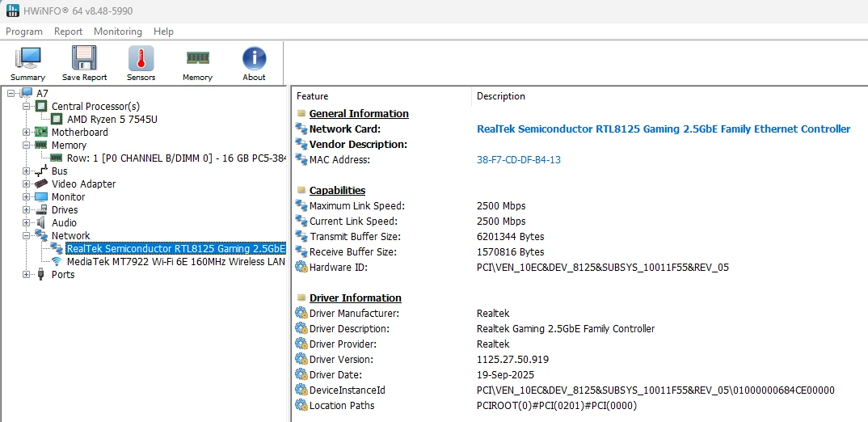The width and height of the screenshot is (868, 422).
Task: Open the Program menu
Action: click(x=24, y=32)
